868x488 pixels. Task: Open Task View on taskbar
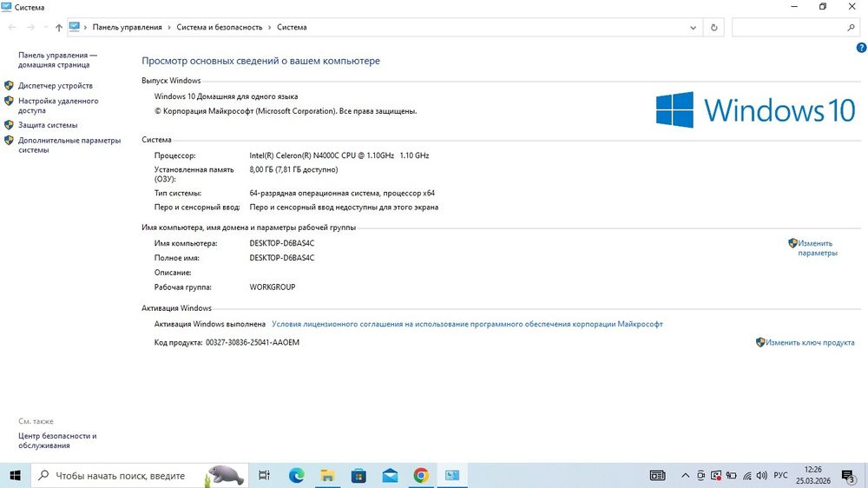pyautogui.click(x=264, y=475)
